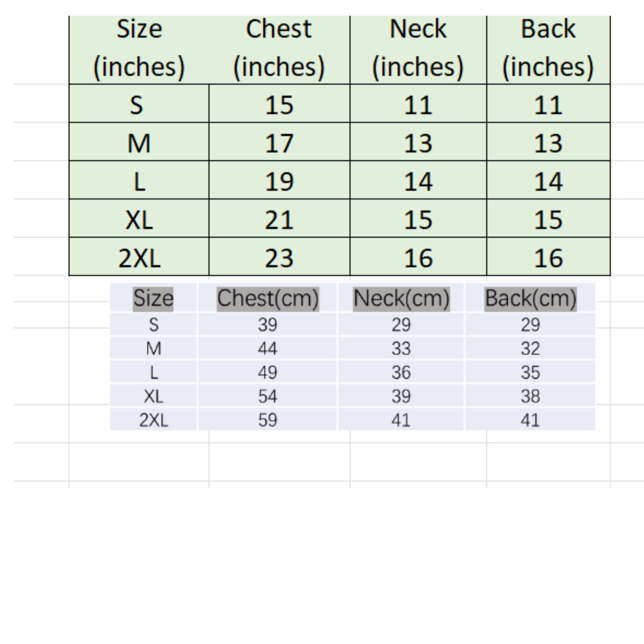Select the 'Neck(cm)' header cell
Screen dimensions: 644x644
click(401, 298)
